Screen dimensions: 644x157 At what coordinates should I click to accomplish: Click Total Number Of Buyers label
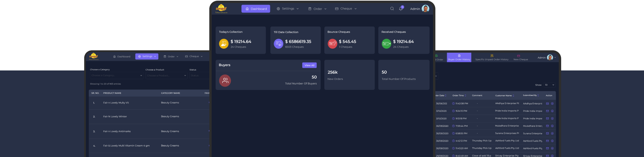point(301,84)
